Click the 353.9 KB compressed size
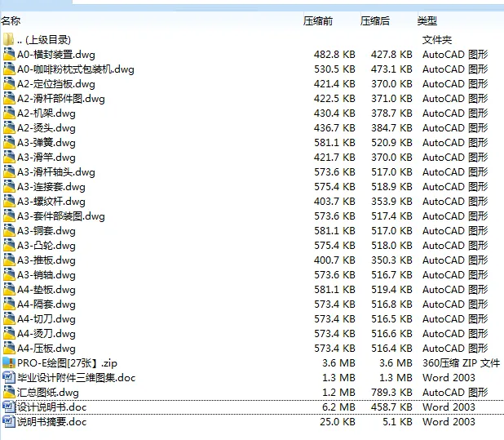Image resolution: width=504 pixels, height=440 pixels. (x=391, y=202)
